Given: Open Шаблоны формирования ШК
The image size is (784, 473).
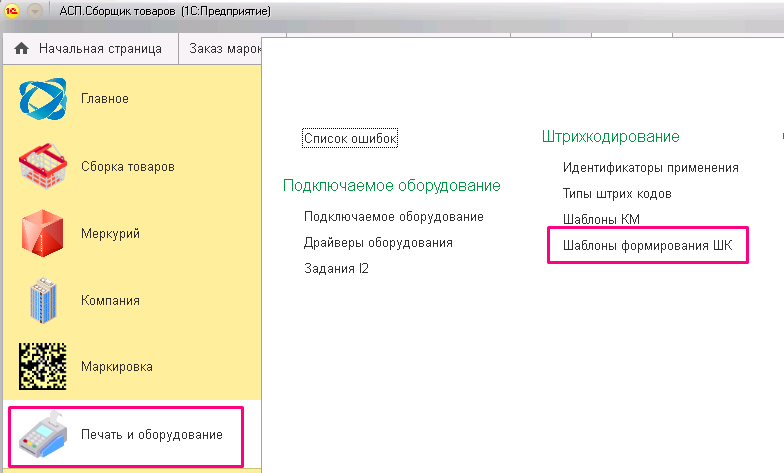Looking at the screenshot, I should [x=648, y=246].
